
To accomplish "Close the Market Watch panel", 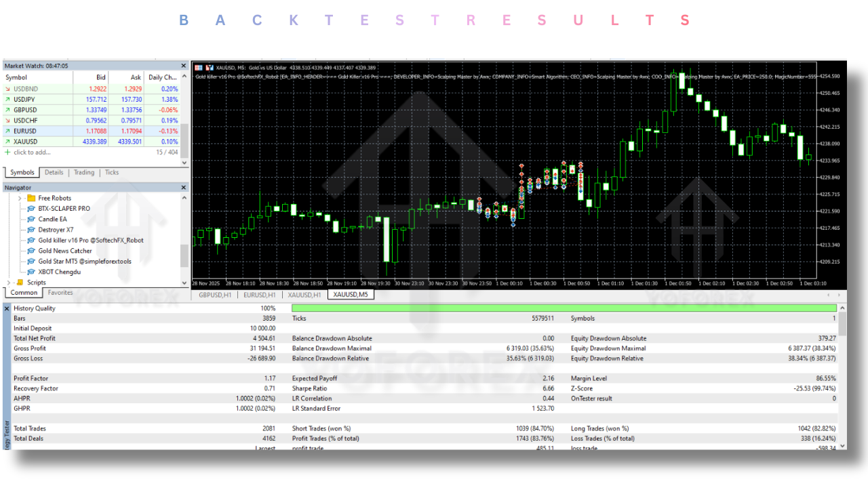I will pos(183,66).
